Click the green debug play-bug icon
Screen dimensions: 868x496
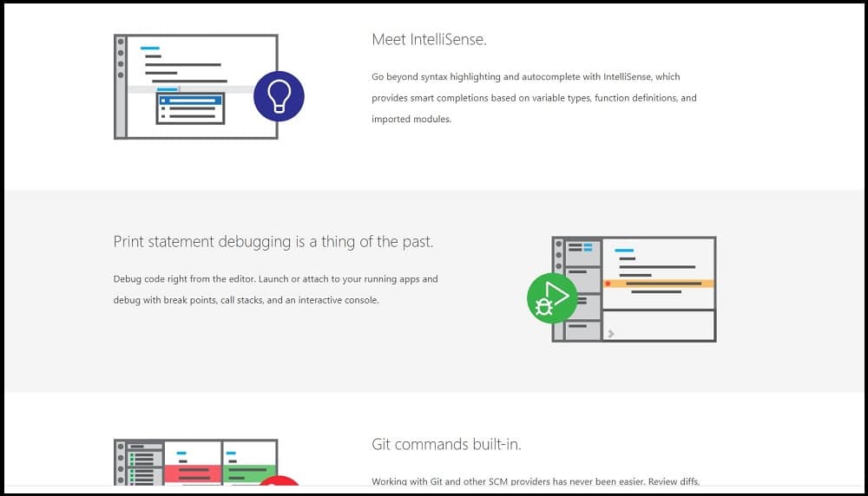552,298
